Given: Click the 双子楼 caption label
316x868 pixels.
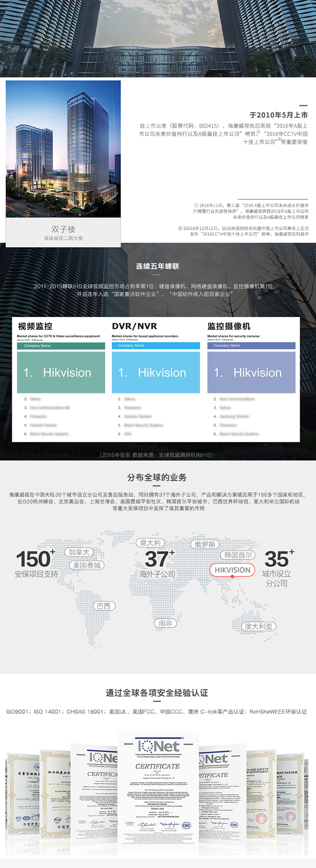Looking at the screenshot, I should [63, 229].
